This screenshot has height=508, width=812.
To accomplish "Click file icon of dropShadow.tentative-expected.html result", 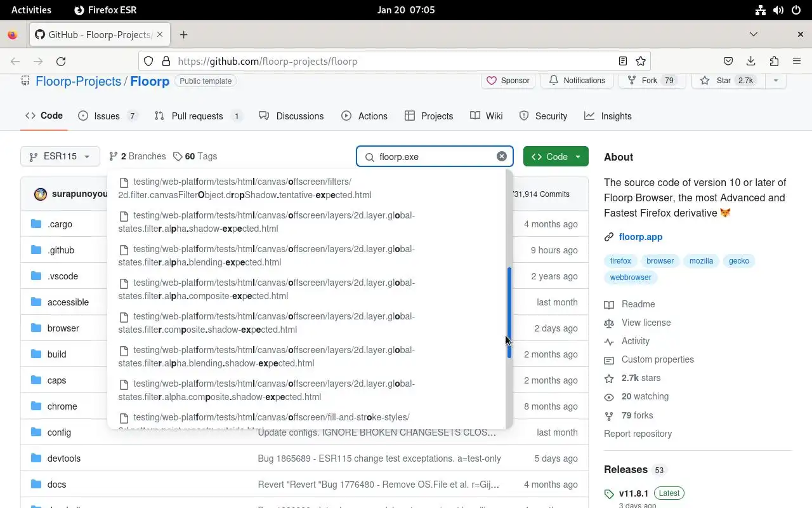I will pos(124,182).
